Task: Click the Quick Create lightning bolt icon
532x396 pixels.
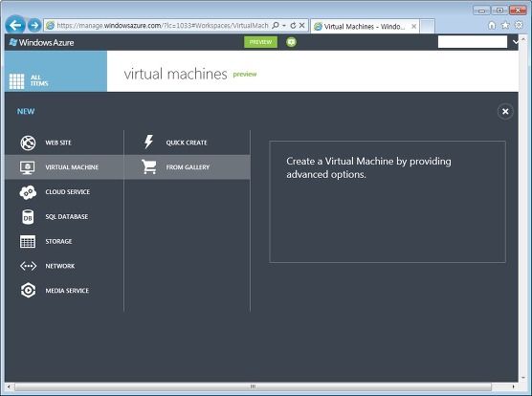Action: click(x=148, y=143)
